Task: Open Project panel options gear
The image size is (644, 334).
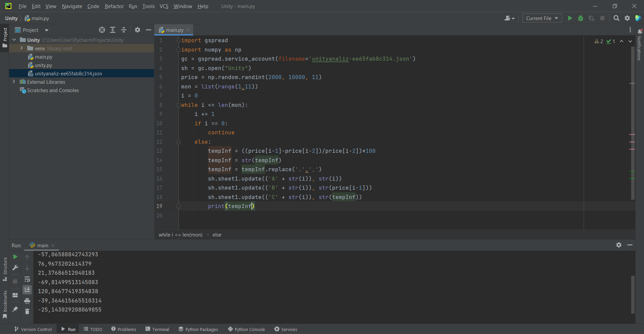Action: coord(138,30)
